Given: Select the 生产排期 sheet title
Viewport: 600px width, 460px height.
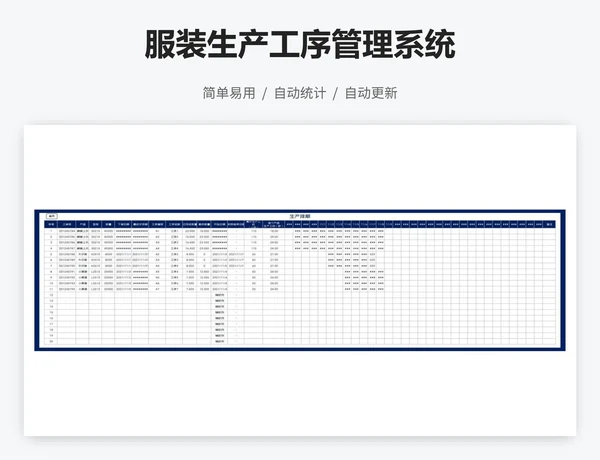Looking at the screenshot, I should pyautogui.click(x=300, y=216).
